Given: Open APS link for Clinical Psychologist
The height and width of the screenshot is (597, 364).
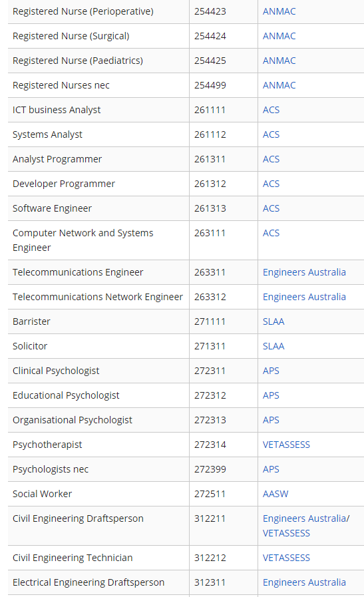Looking at the screenshot, I should [x=271, y=371].
